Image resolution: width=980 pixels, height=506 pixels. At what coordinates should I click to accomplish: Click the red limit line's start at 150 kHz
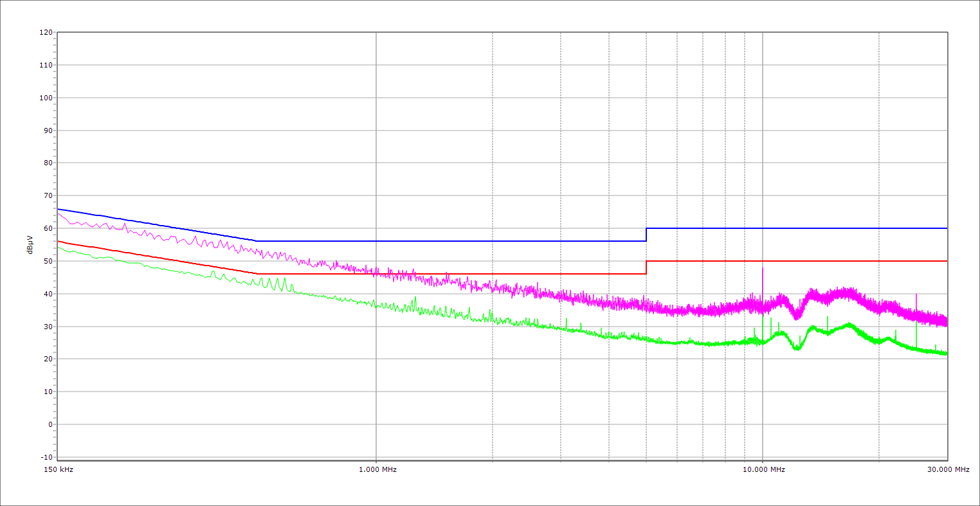point(59,241)
